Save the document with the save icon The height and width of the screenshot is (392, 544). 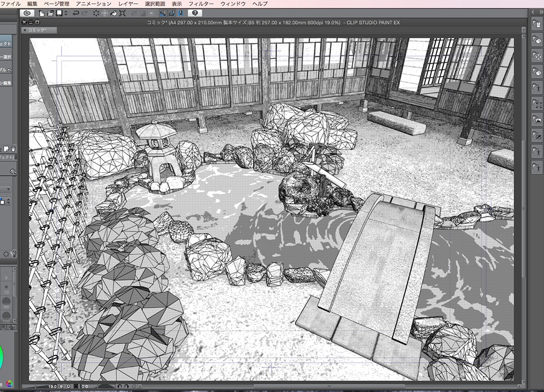pyautogui.click(x=59, y=14)
